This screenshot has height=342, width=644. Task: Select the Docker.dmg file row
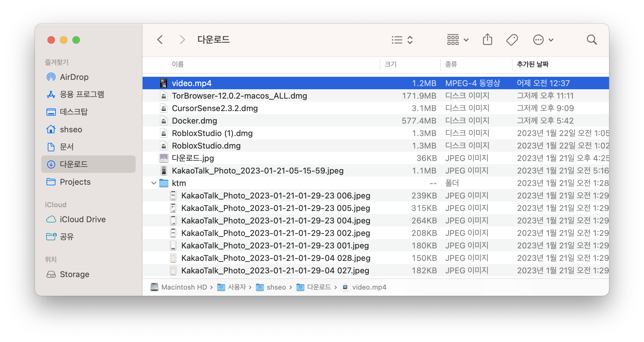coord(194,121)
